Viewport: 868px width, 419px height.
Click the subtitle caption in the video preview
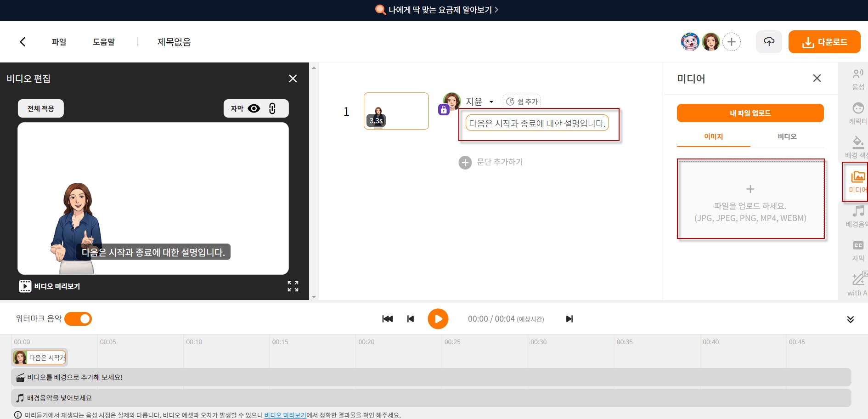click(153, 252)
